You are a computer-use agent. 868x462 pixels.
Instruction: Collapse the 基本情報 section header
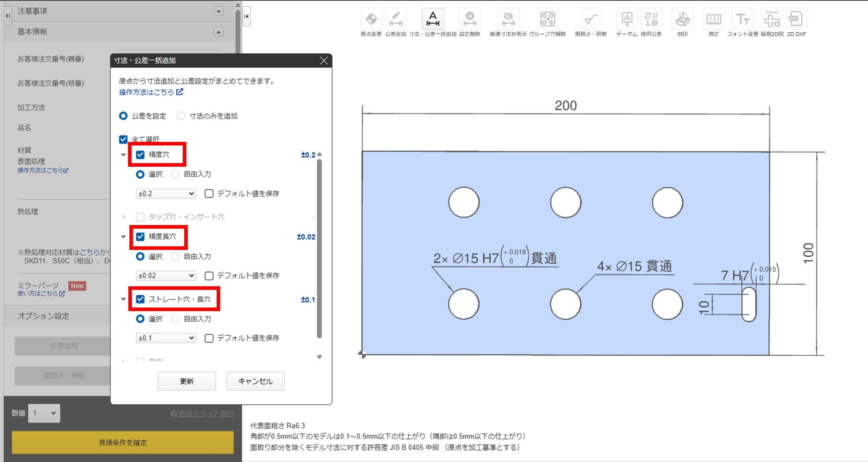pyautogui.click(x=218, y=32)
